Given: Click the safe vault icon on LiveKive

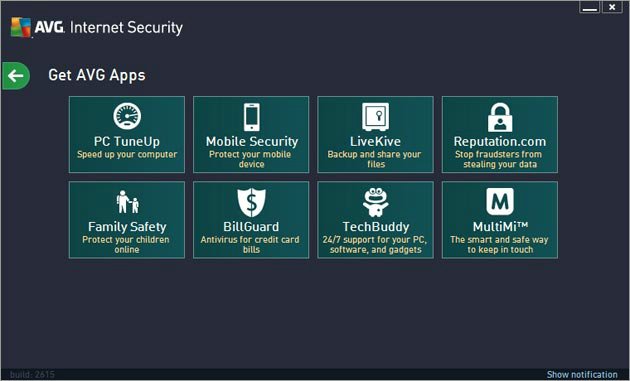Looking at the screenshot, I should click(376, 117).
